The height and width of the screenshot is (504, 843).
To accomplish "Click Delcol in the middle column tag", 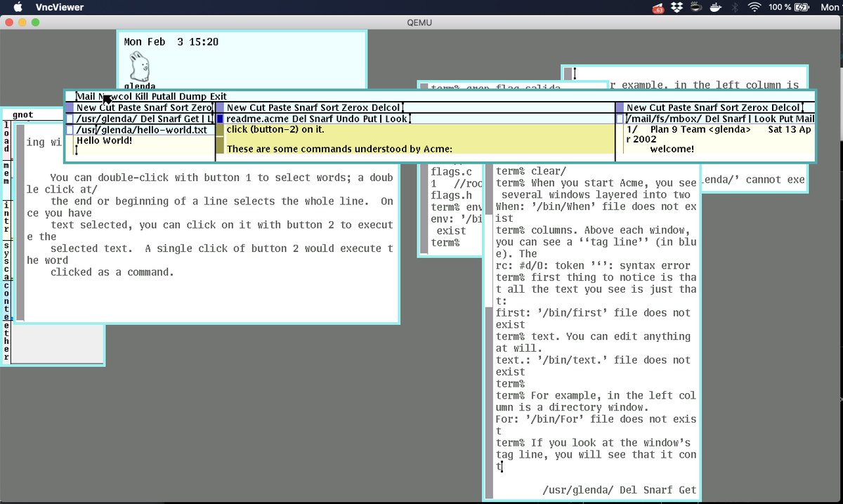I will click(x=386, y=107).
